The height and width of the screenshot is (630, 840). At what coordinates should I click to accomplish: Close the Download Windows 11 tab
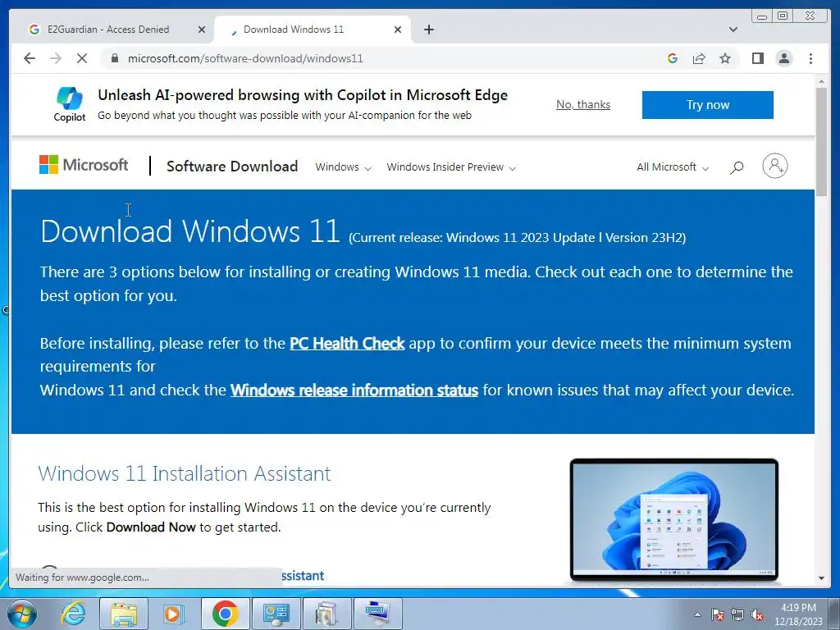(x=398, y=30)
